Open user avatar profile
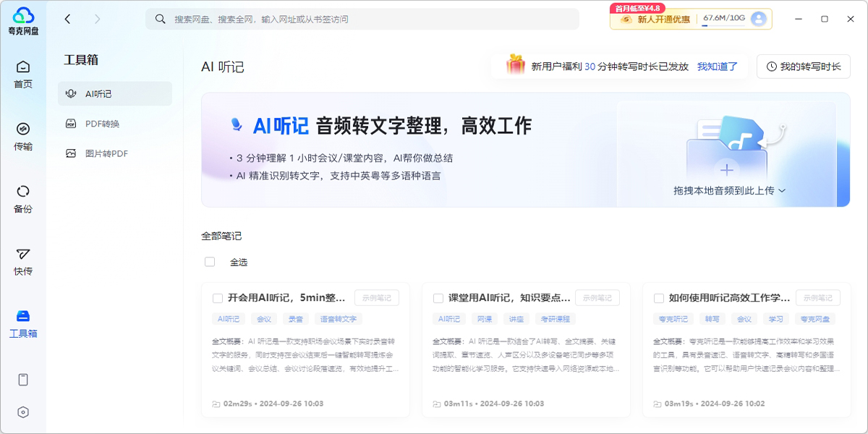Screen dimensions: 868x434 click(x=759, y=19)
